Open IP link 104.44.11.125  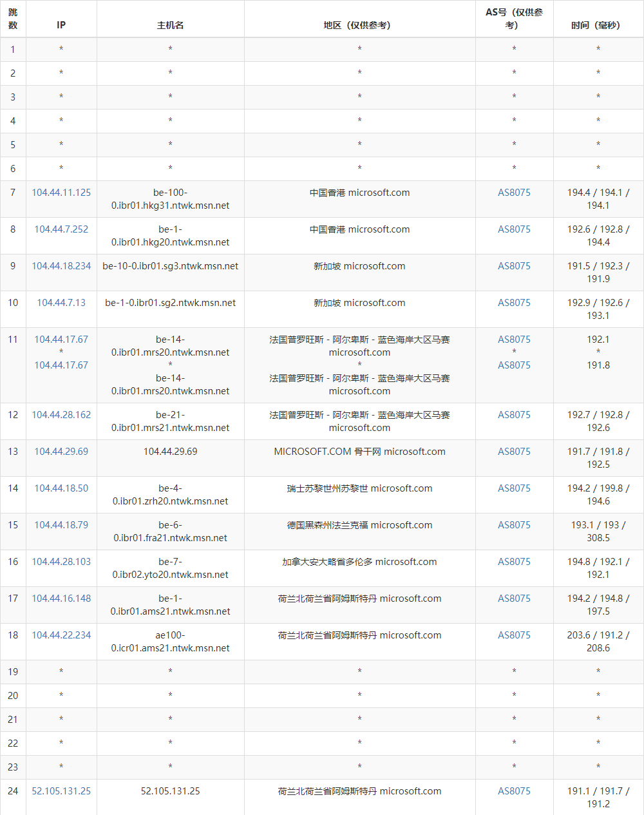pos(61,193)
